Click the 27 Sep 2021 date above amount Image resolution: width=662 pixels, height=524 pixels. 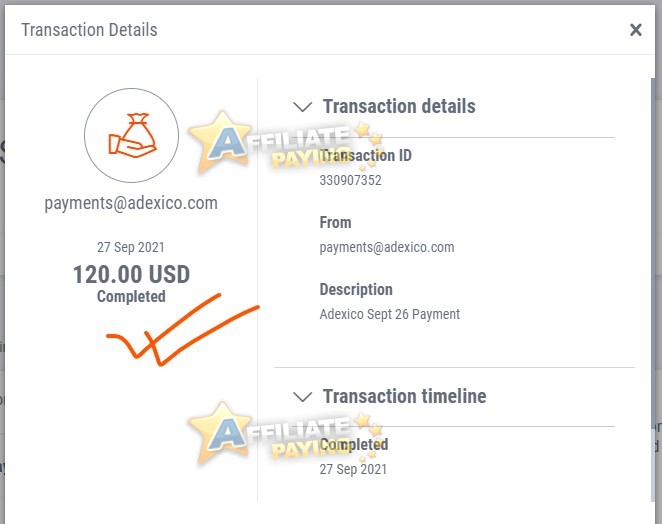coord(131,247)
